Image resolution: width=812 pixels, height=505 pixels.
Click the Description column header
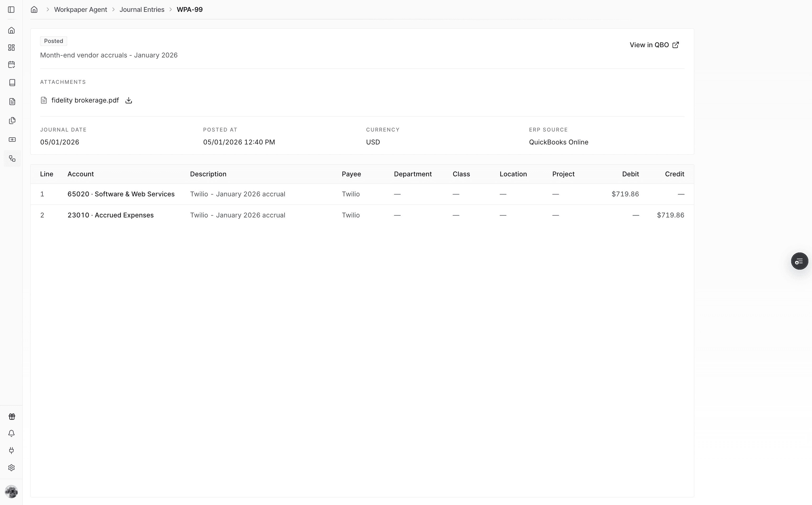[208, 174]
